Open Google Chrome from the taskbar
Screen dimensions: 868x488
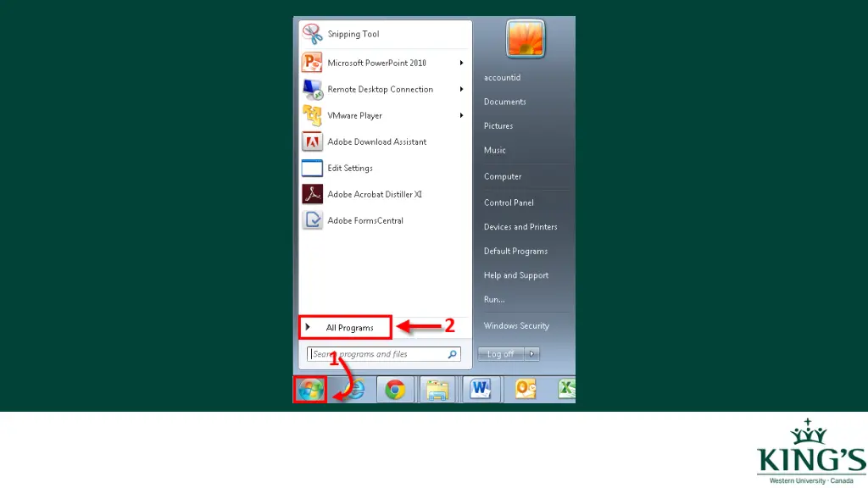pos(395,390)
